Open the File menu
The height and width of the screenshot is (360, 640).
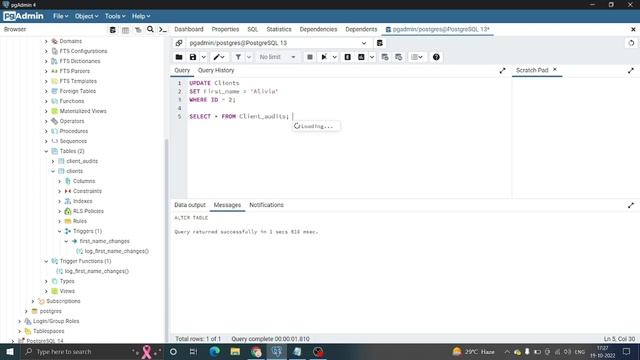[x=60, y=16]
